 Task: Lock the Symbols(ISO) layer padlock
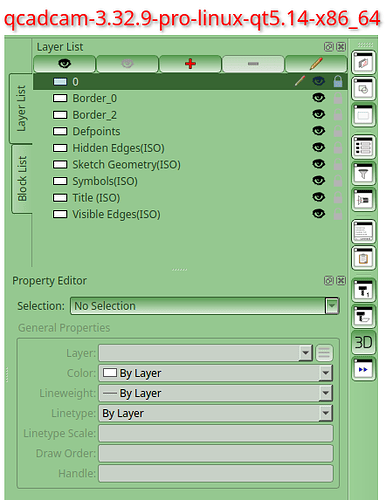[x=338, y=181]
